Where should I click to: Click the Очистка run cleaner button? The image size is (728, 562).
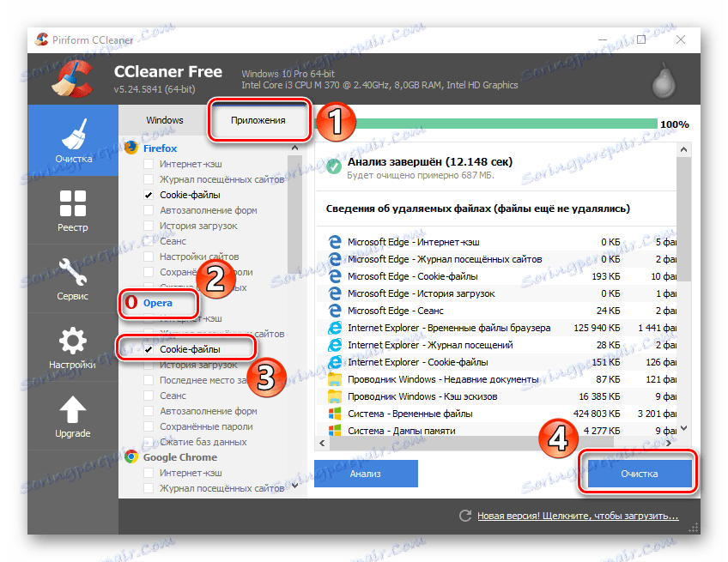coord(640,474)
